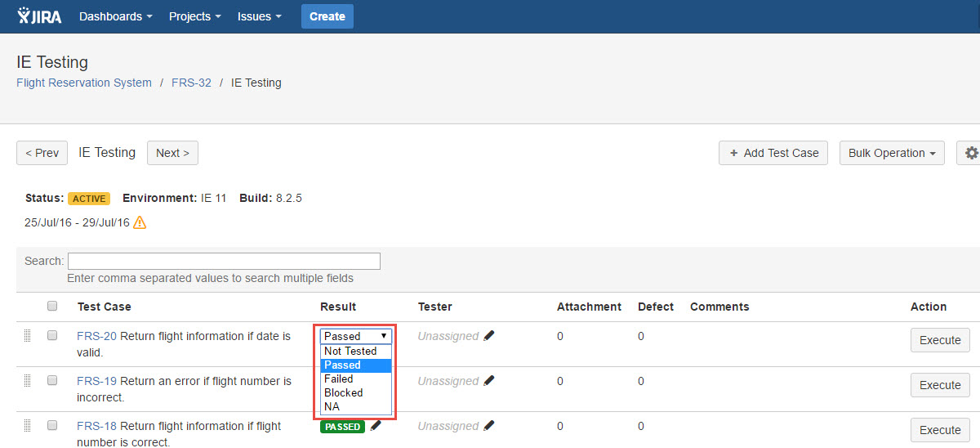Select Failed in the result dropdown
This screenshot has height=448, width=980.
pyautogui.click(x=339, y=379)
